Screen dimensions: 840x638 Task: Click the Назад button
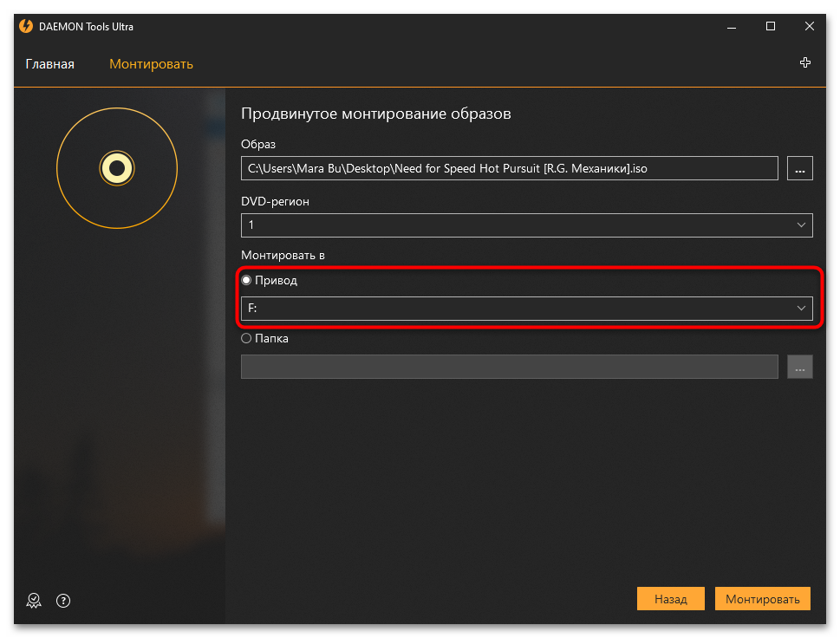coord(671,599)
